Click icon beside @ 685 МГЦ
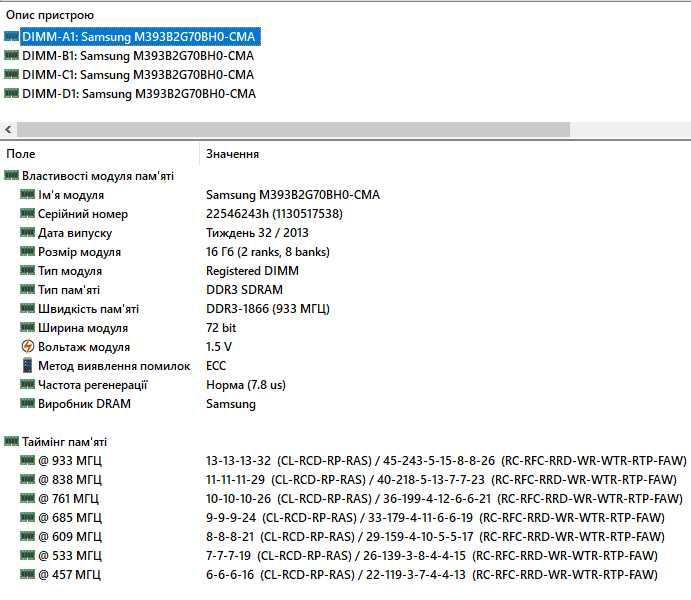Viewport: 691px width, 600px height. point(27,517)
